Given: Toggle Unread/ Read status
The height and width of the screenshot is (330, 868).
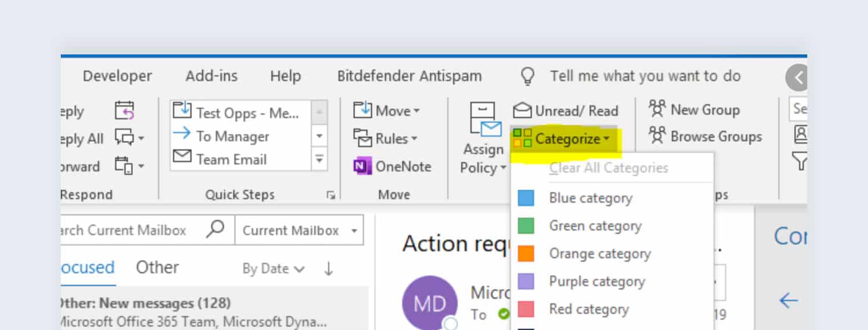Looking at the screenshot, I should tap(565, 110).
